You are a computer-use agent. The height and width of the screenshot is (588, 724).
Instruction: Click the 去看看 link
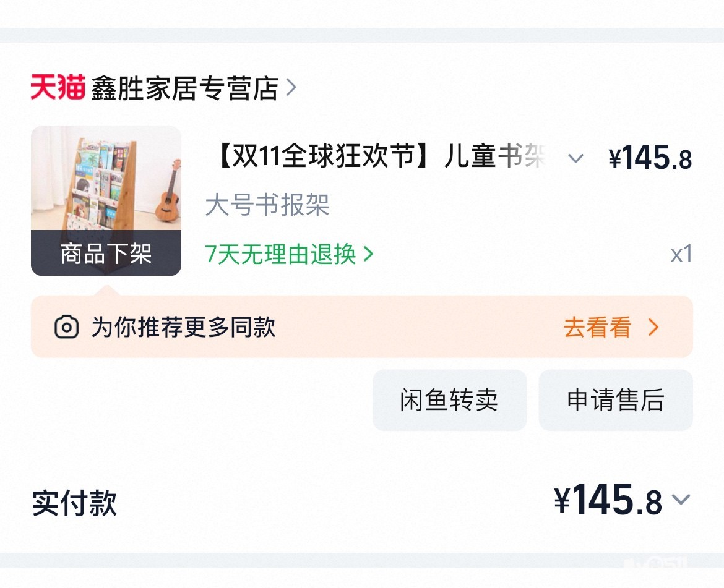[x=597, y=327]
